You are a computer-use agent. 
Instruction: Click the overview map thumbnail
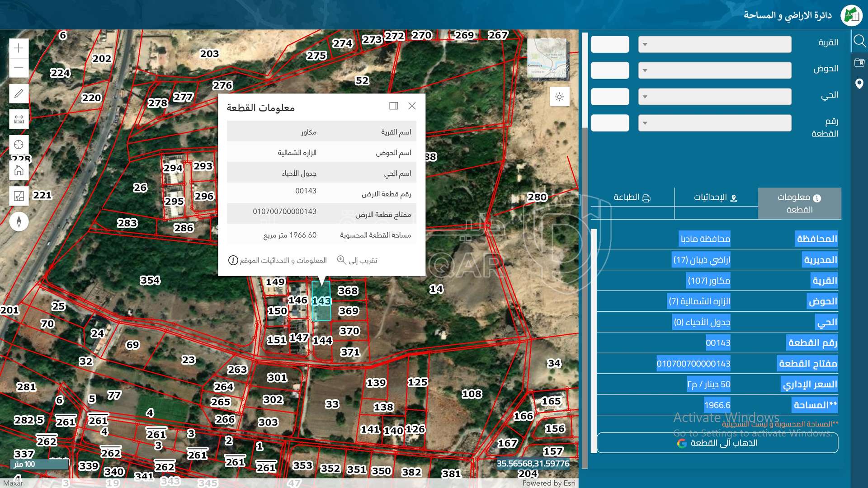(x=547, y=58)
